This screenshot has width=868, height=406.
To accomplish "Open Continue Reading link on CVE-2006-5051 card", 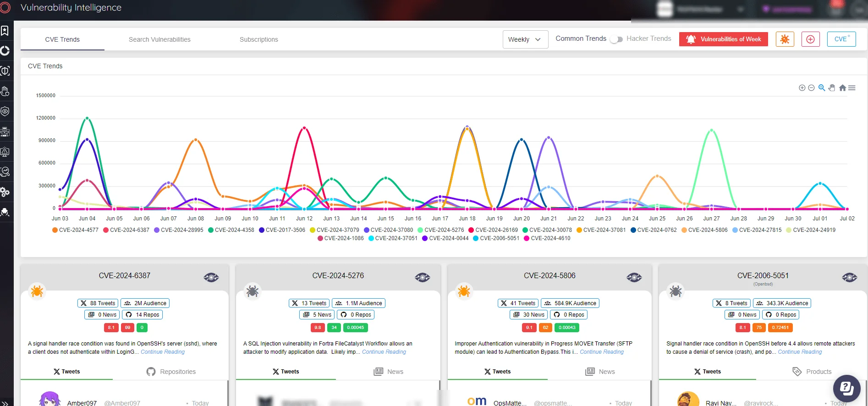I will (x=800, y=352).
